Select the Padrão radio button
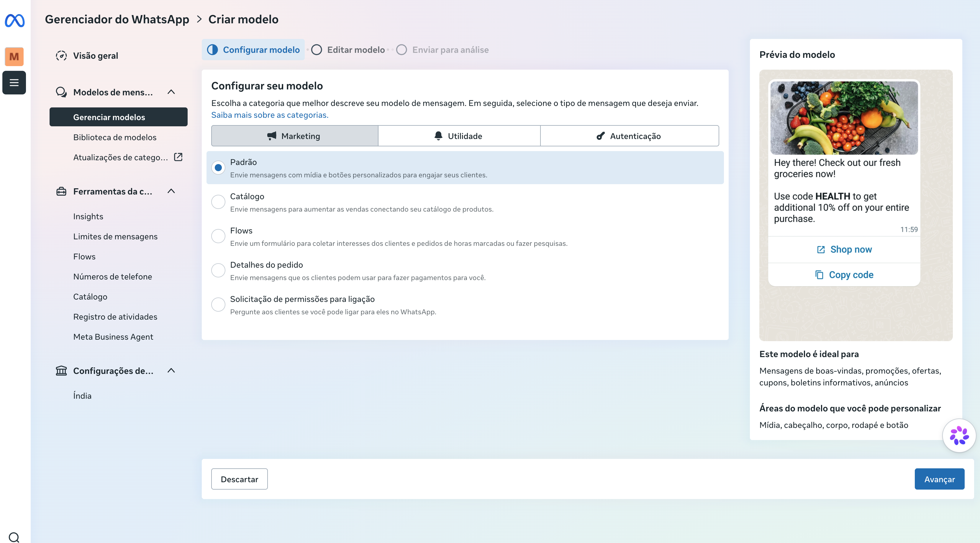Viewport: 980px width, 543px height. [x=218, y=168]
